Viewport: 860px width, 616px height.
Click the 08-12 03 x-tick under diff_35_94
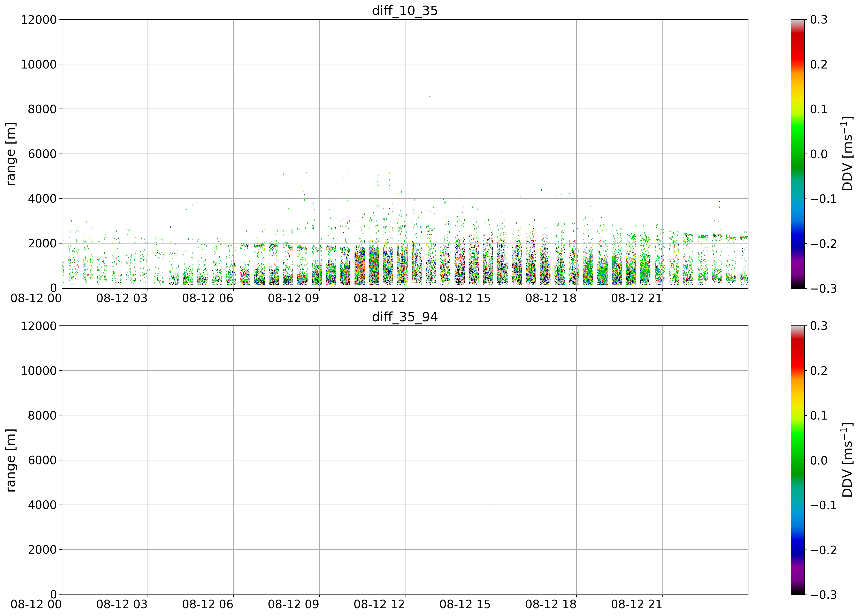coord(122,605)
